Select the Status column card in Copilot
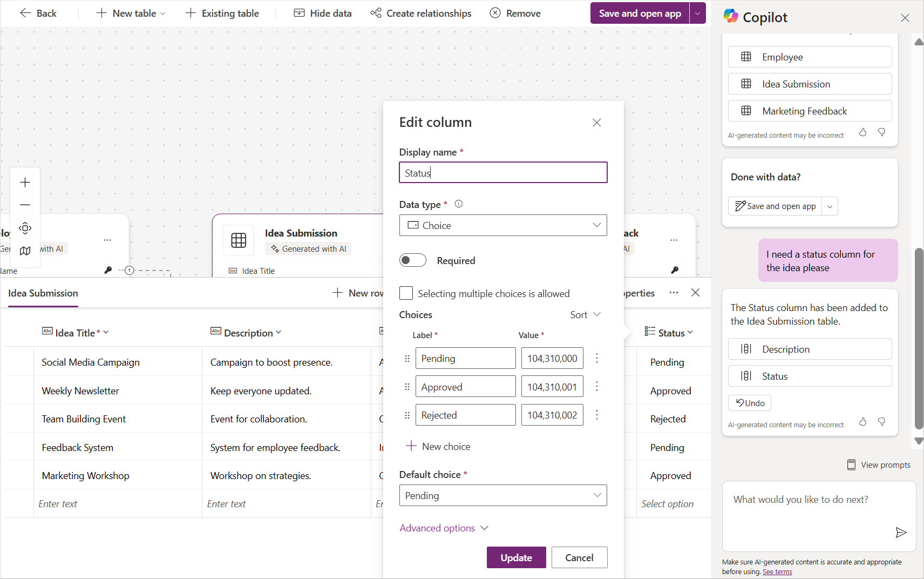The height and width of the screenshot is (579, 924). pos(810,376)
